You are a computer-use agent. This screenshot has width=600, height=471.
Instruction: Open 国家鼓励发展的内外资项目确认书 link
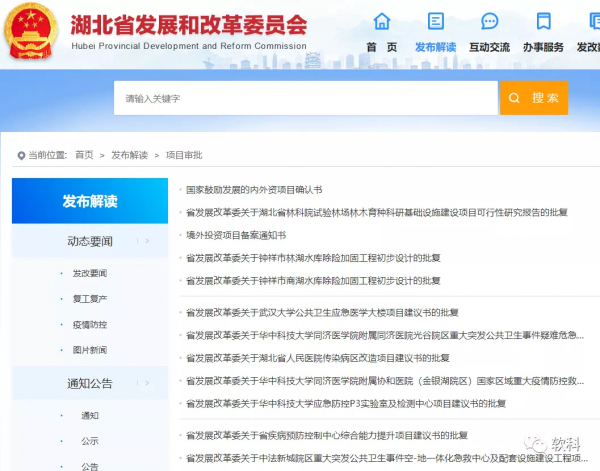pyautogui.click(x=254, y=190)
